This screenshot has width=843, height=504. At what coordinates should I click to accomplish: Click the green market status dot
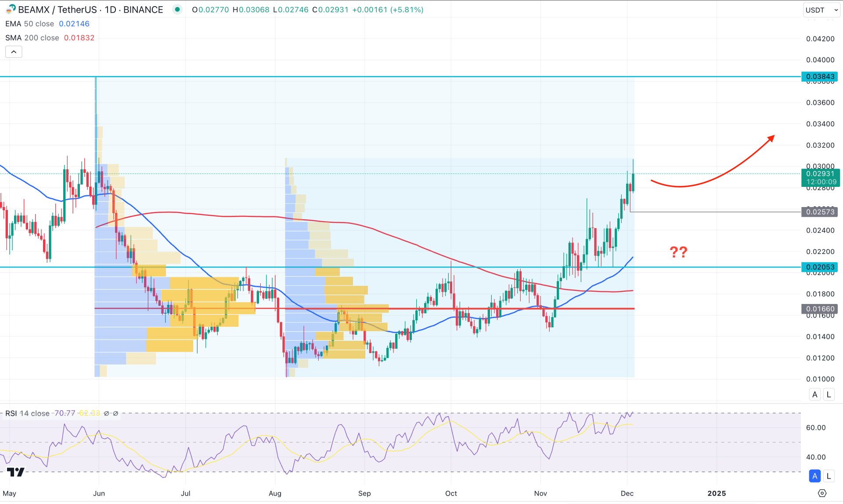177,9
